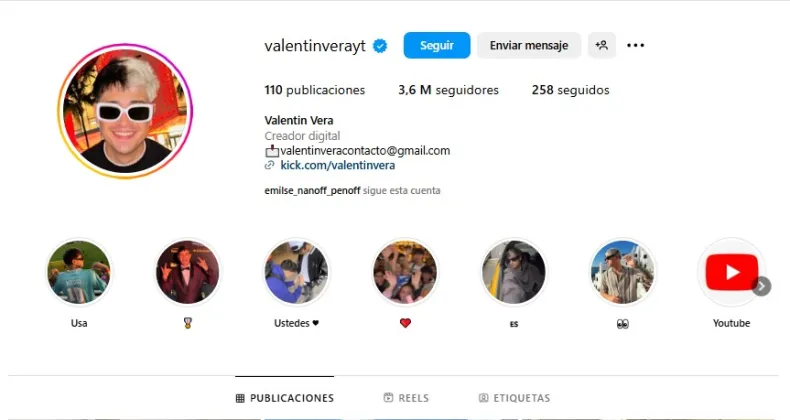Click the Enviar mensaje button

pyautogui.click(x=529, y=45)
